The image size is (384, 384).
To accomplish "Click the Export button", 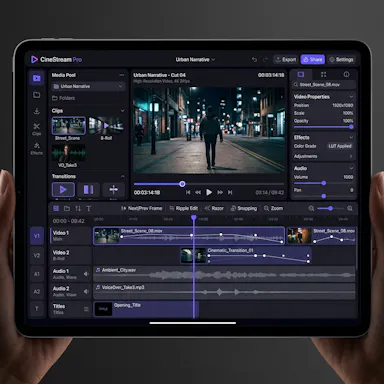I will (286, 60).
